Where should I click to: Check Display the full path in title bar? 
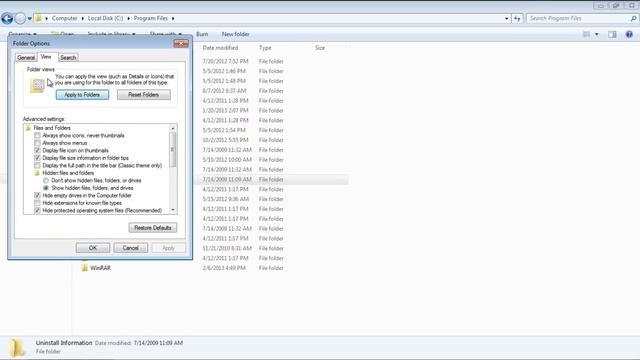tap(37, 166)
